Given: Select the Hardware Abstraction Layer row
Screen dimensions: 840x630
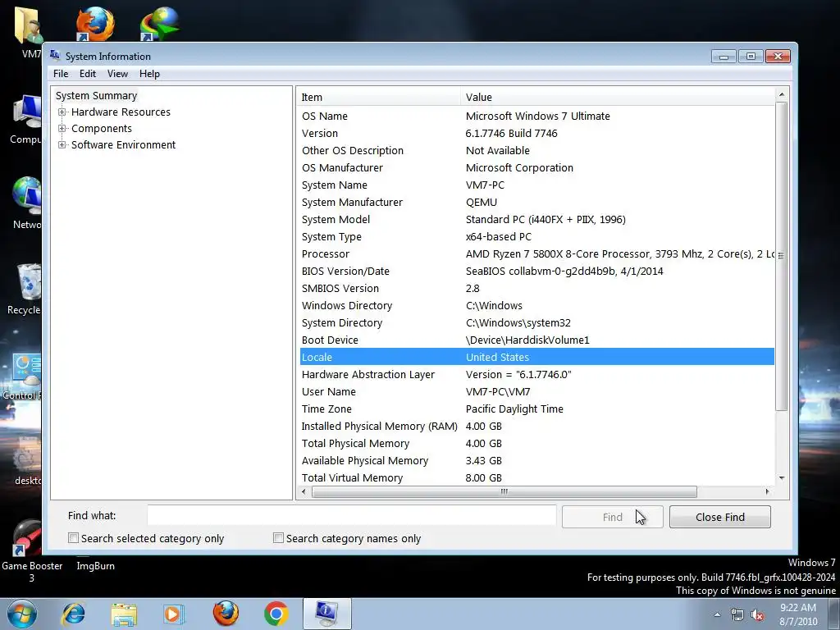Looking at the screenshot, I should (x=536, y=374).
